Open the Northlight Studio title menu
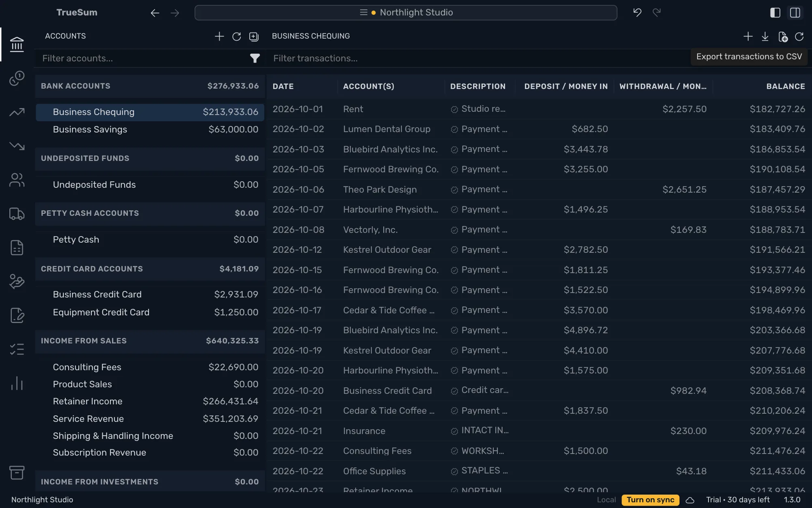 [406, 13]
